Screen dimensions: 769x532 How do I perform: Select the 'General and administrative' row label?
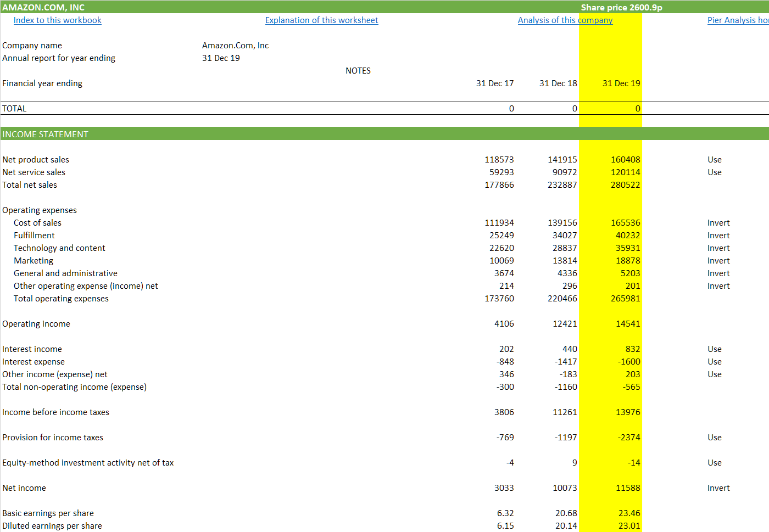(x=65, y=273)
